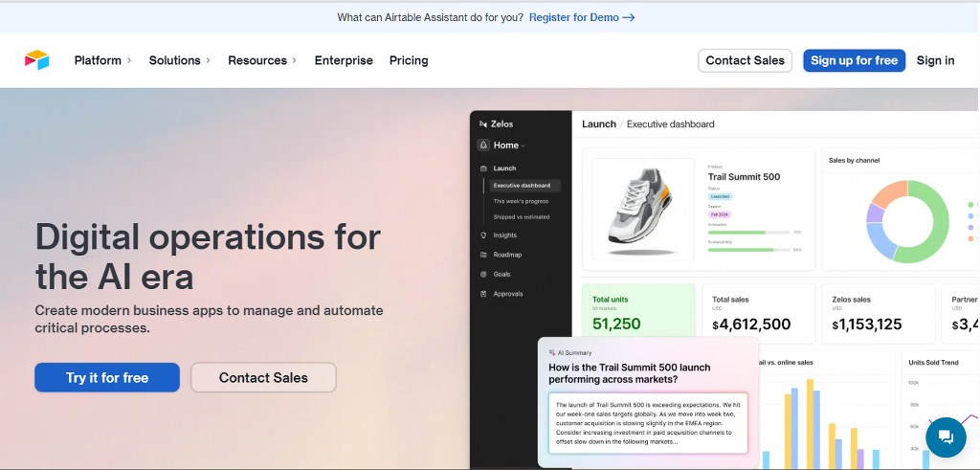Open the Insights sidebar item

[x=505, y=235]
